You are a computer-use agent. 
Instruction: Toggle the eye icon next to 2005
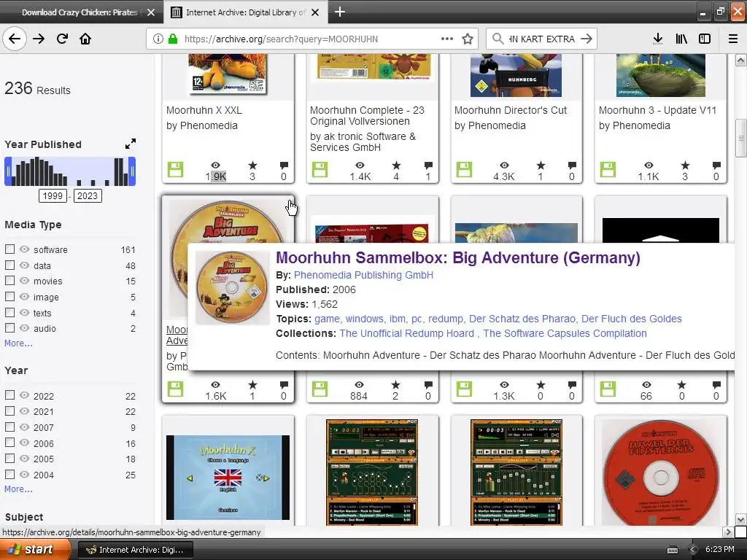pyautogui.click(x=24, y=459)
